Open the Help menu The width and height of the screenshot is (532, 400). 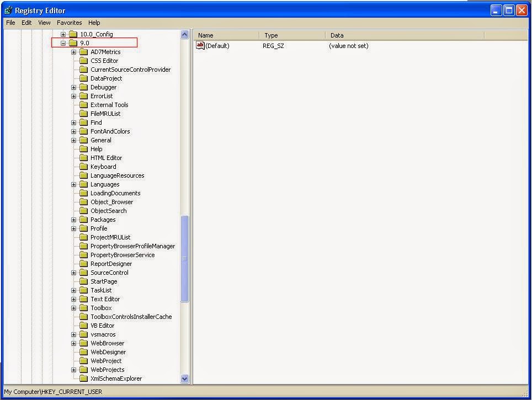pyautogui.click(x=94, y=23)
